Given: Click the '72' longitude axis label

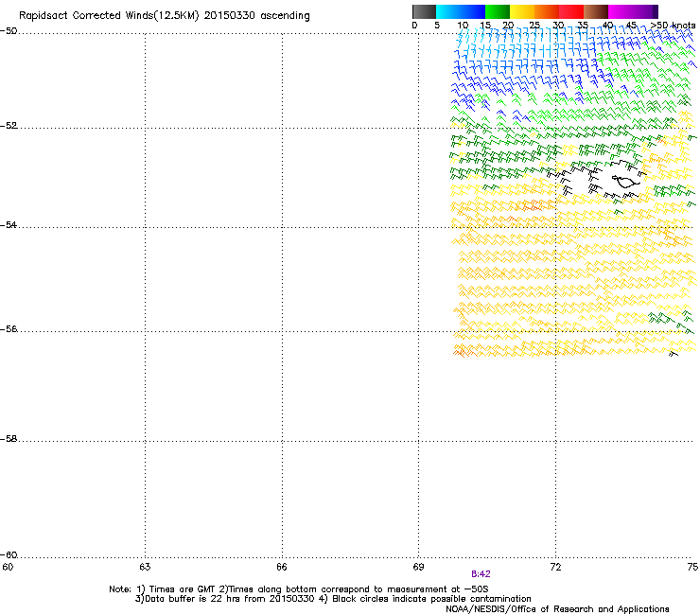Looking at the screenshot, I should (x=556, y=567).
